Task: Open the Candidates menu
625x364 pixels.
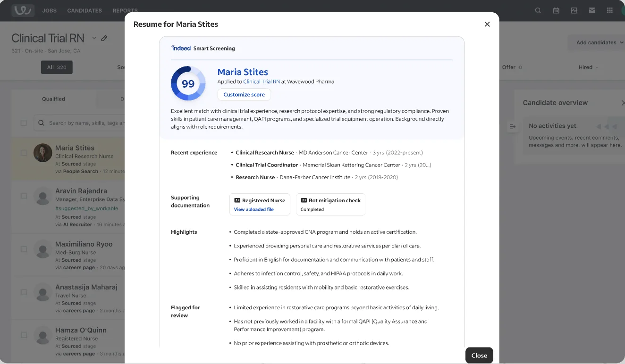Action: [x=84, y=10]
